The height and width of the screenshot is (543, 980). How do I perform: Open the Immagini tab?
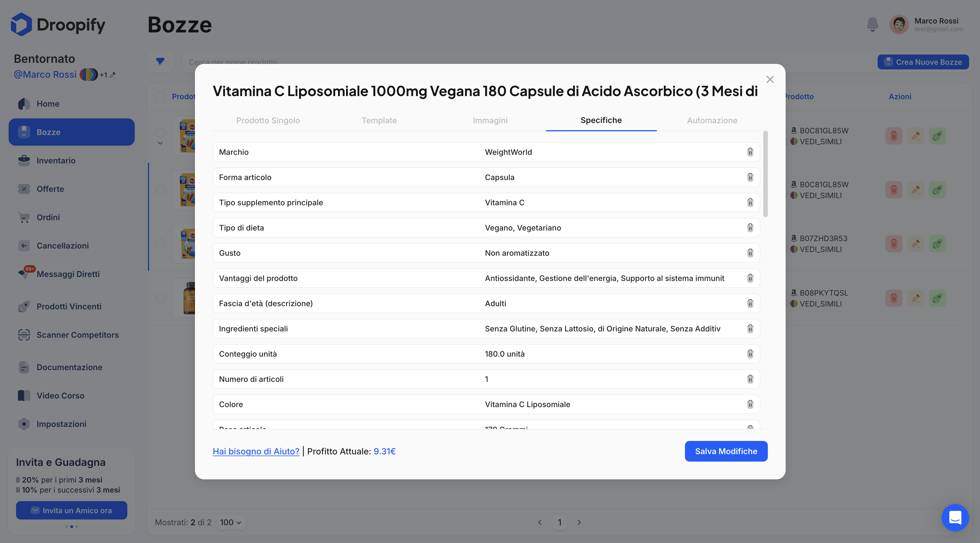[x=490, y=120]
